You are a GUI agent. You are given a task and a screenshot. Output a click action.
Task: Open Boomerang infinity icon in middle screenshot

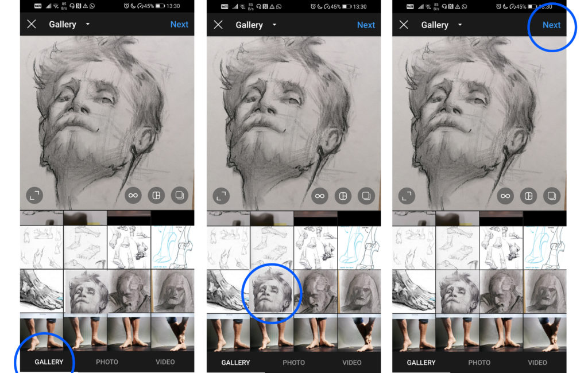pos(320,196)
